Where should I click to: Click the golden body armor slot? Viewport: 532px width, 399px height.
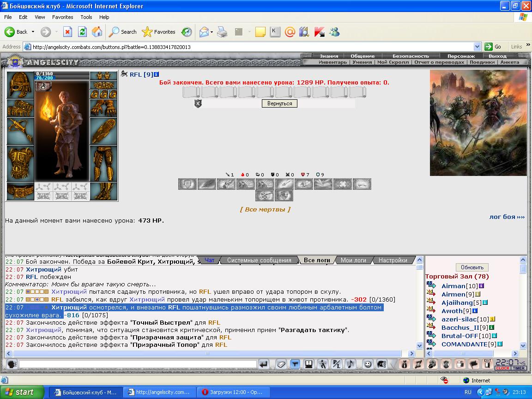pyautogui.click(x=20, y=163)
